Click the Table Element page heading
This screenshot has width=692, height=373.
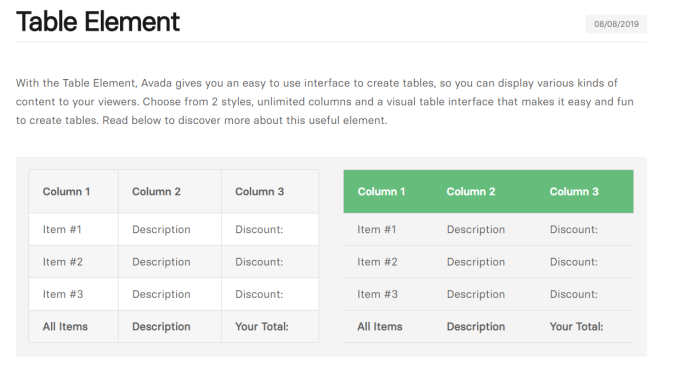(x=98, y=22)
